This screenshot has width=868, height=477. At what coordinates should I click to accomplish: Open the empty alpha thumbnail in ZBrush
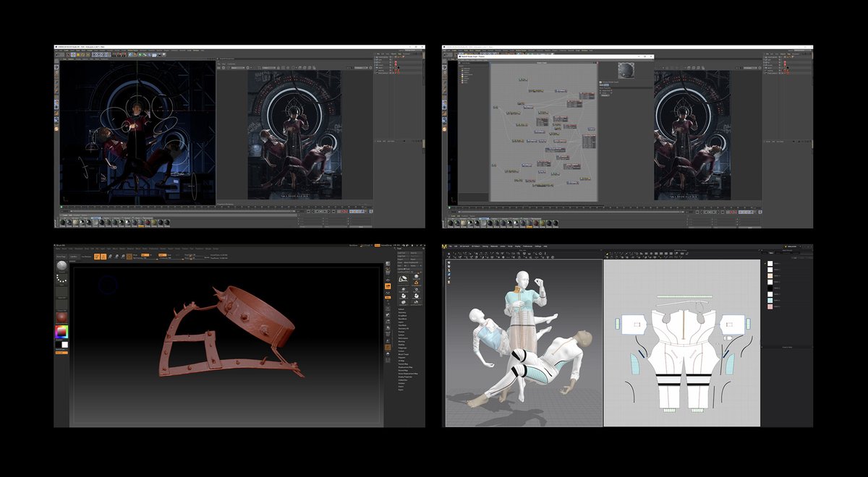[61, 292]
